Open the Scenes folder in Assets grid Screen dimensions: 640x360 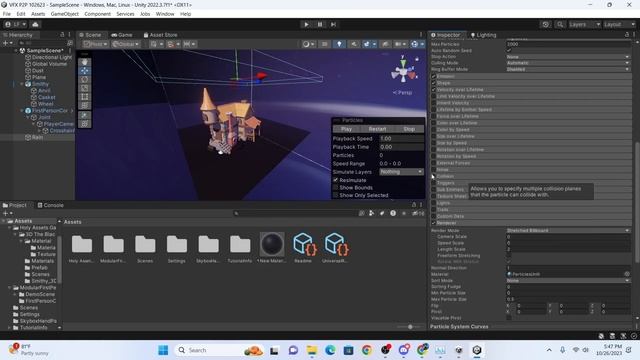145,248
